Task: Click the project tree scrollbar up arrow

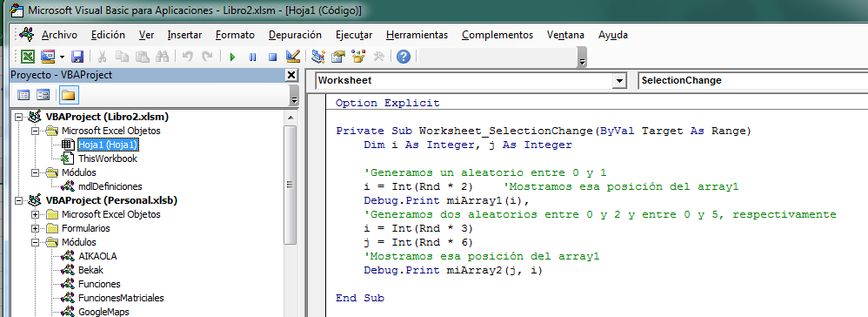Action: pyautogui.click(x=290, y=117)
